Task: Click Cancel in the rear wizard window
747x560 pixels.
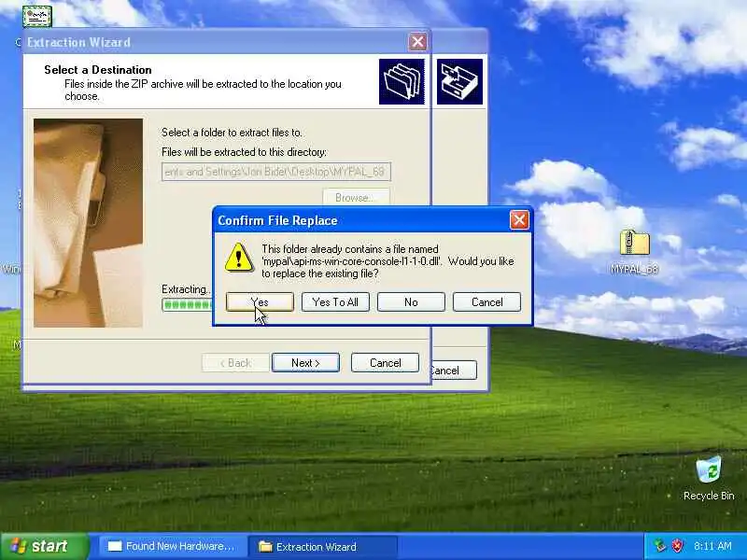Action: click(453, 370)
